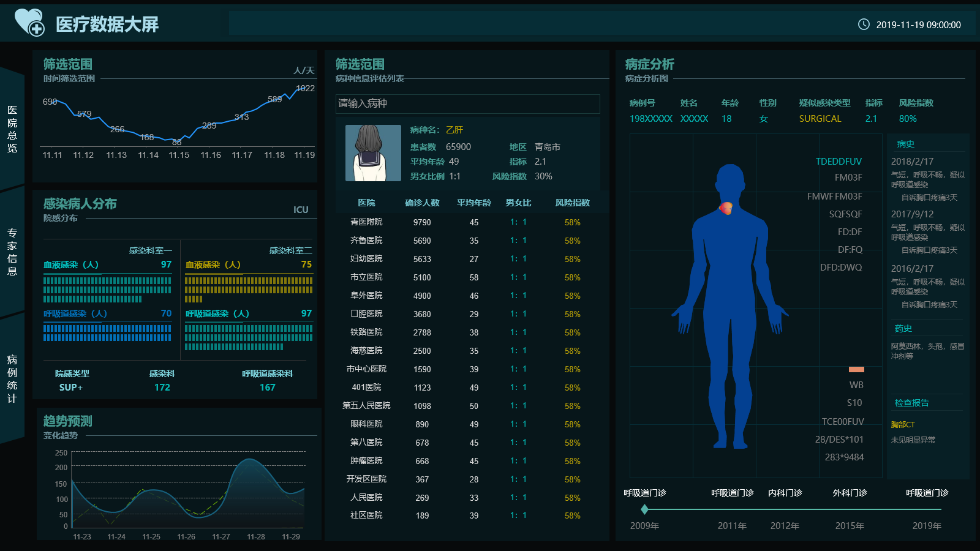Select the 妇幼医院 hospital row

click(x=468, y=259)
